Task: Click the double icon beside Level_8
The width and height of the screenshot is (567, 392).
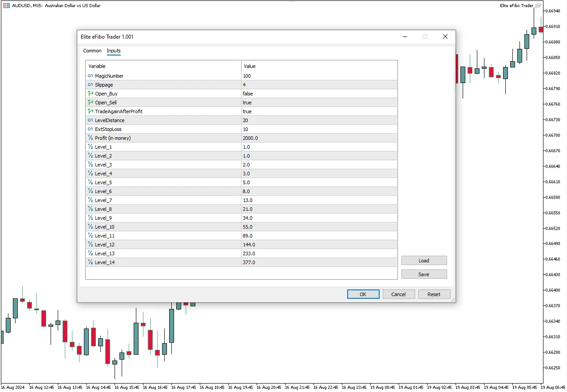Action: (91, 209)
